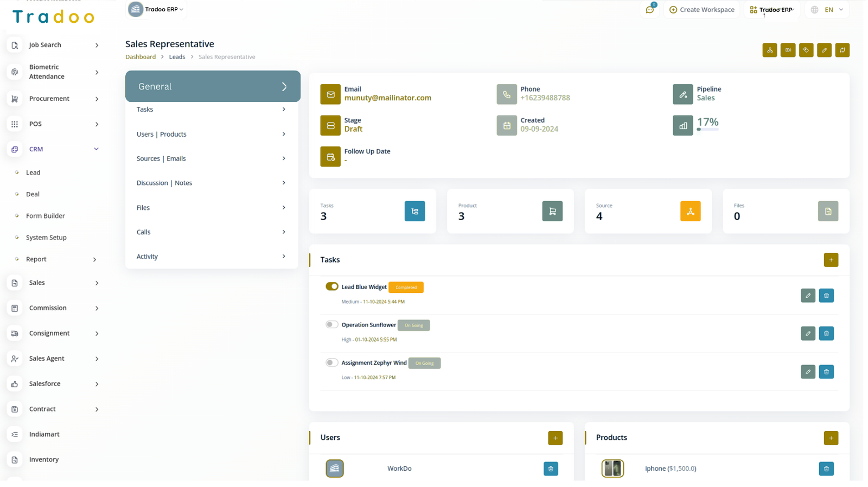Delete the Operation Sunflower task

click(x=826, y=334)
